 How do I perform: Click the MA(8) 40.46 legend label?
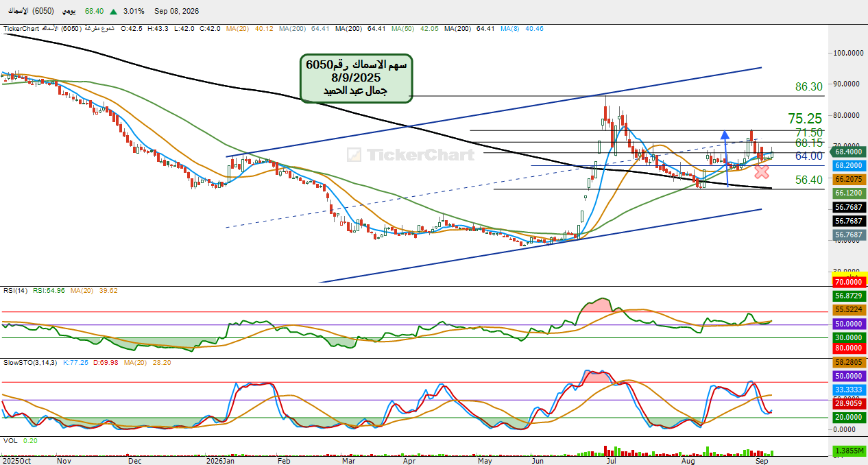click(x=522, y=29)
